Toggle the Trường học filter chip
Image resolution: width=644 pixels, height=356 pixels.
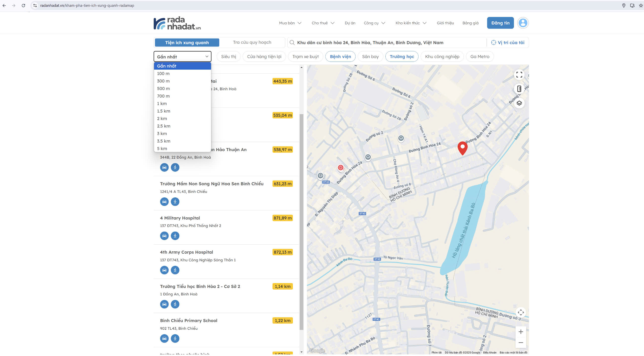click(x=401, y=57)
